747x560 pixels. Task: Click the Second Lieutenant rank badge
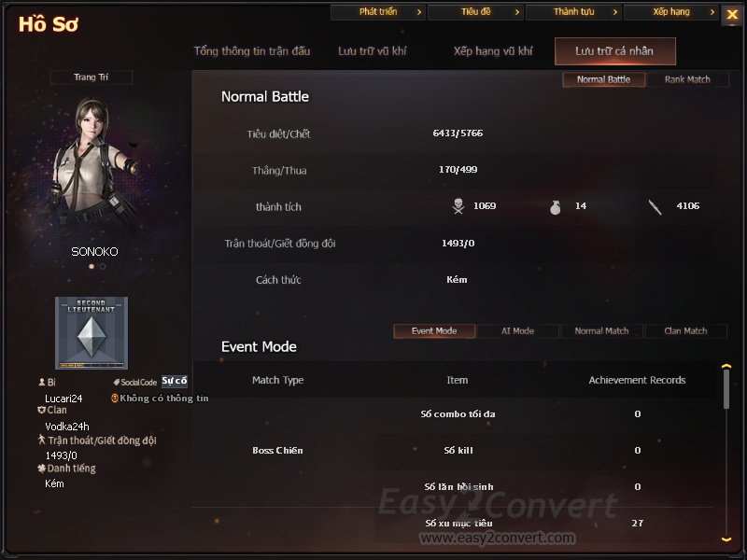coord(92,333)
